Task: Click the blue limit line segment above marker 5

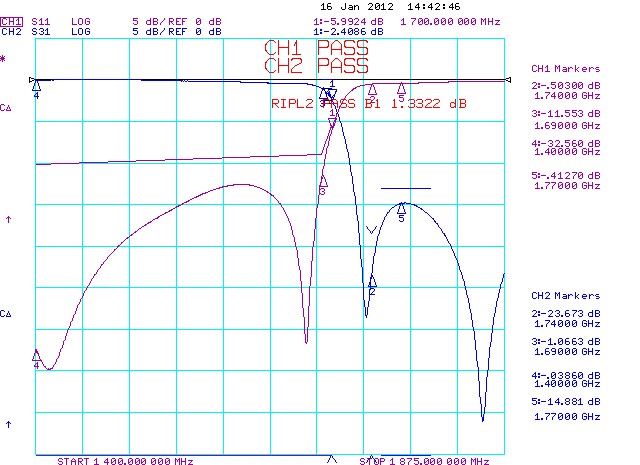Action: pyautogui.click(x=405, y=188)
